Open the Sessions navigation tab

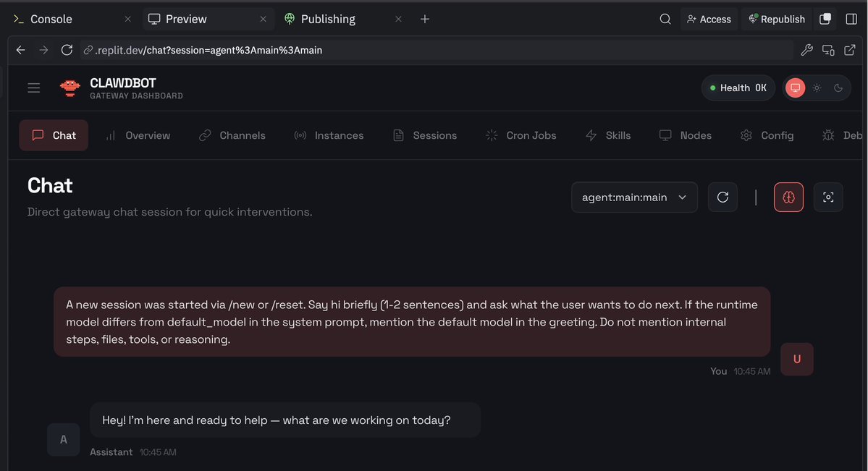(425, 135)
